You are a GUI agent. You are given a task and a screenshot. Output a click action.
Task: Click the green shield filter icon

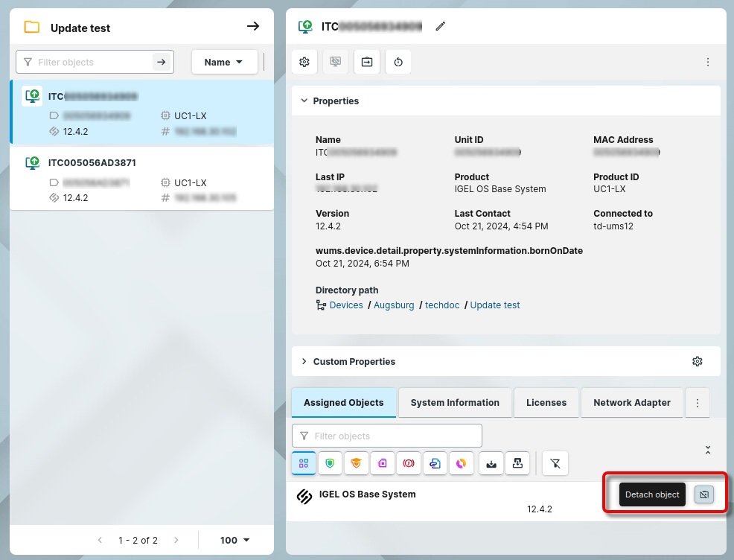pos(331,463)
